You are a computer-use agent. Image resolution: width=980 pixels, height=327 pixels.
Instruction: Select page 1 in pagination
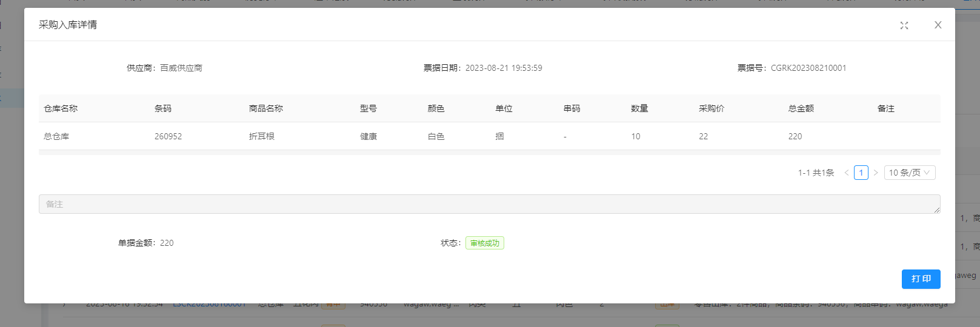click(861, 173)
